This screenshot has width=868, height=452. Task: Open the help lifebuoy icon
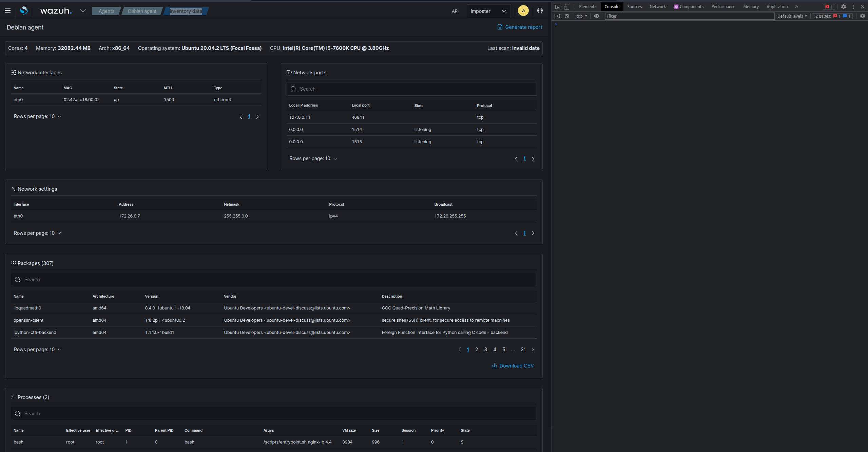click(x=539, y=11)
